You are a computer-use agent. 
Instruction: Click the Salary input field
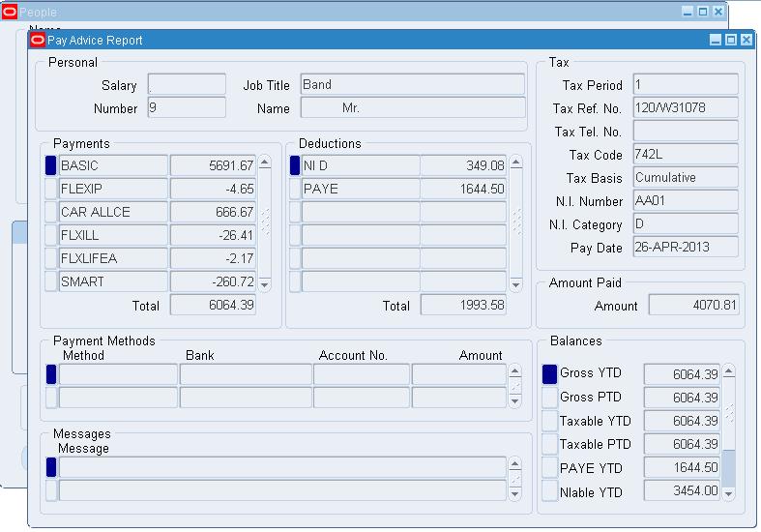click(187, 84)
